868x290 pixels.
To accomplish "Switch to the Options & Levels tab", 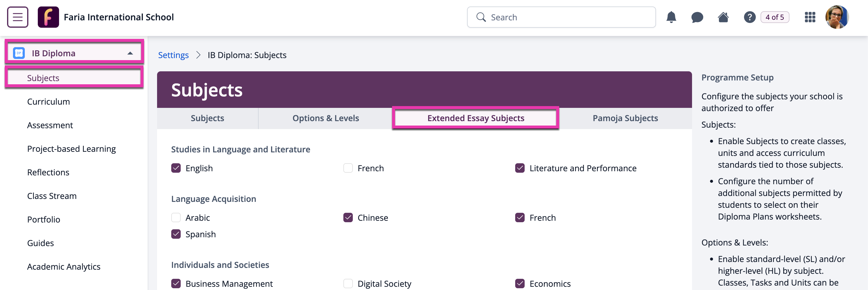I will 325,118.
